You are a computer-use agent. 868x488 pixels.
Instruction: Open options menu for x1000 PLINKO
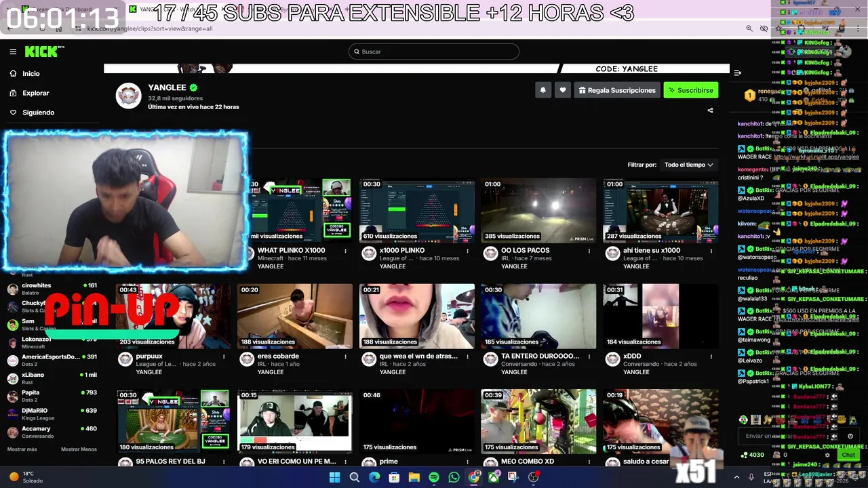[467, 251]
